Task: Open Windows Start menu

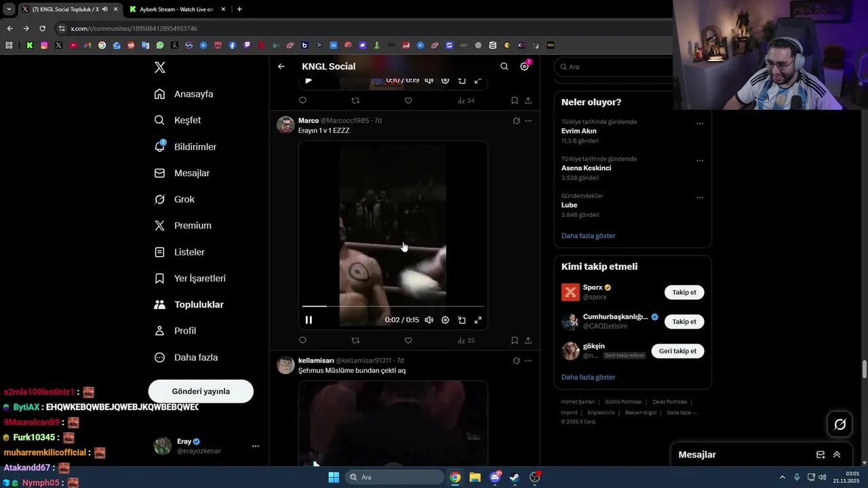Action: click(334, 477)
